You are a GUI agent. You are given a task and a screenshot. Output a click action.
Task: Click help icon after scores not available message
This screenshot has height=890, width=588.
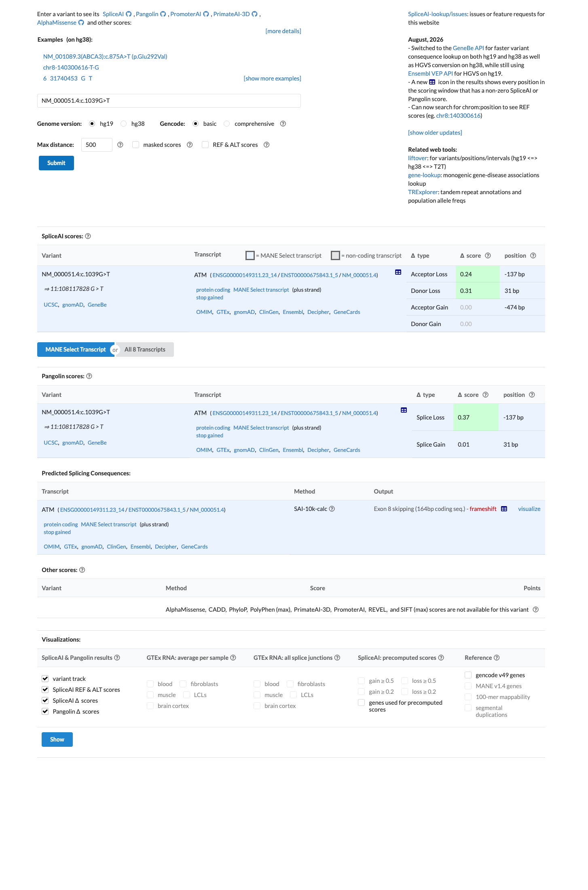click(535, 610)
